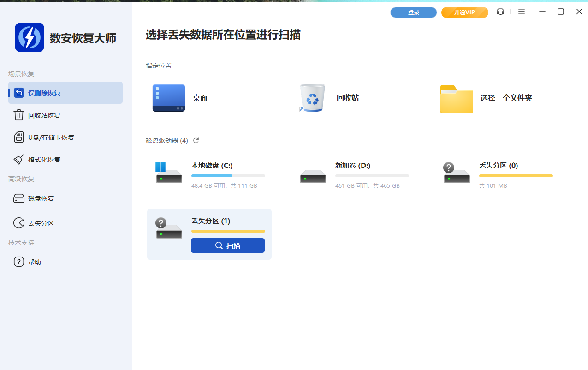Click the 选择一个文件夹 label

[506, 98]
